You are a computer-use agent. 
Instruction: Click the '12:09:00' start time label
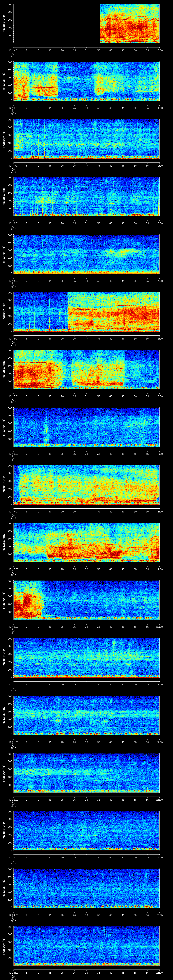(x=14, y=50)
